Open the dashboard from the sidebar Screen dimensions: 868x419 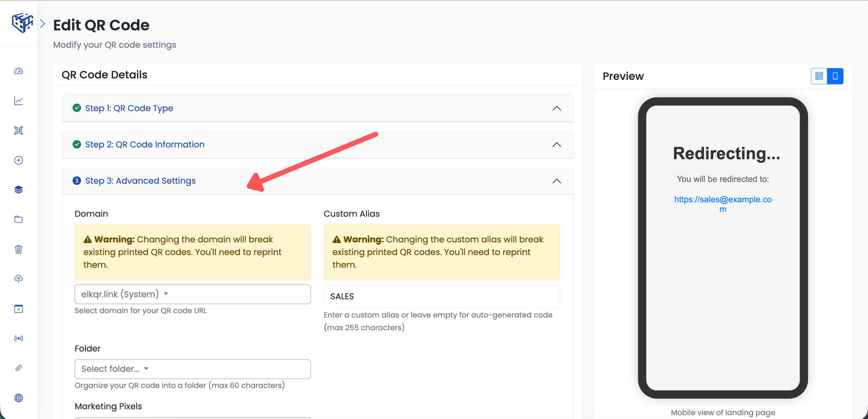tap(19, 72)
